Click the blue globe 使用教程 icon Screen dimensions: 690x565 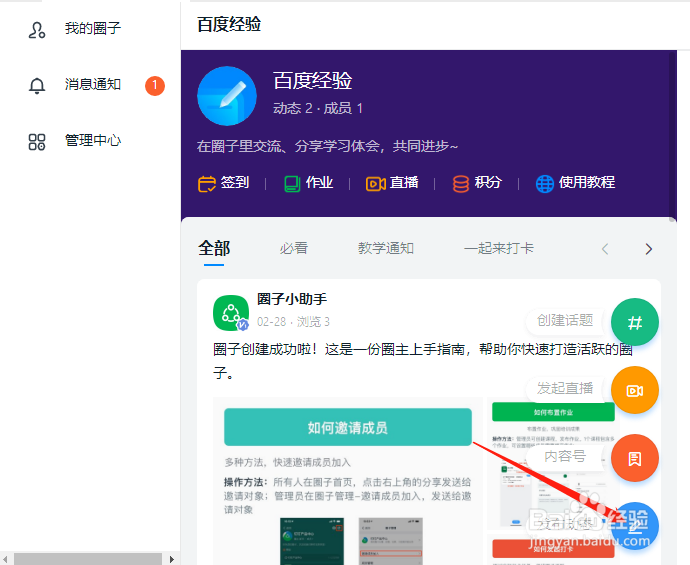545,183
